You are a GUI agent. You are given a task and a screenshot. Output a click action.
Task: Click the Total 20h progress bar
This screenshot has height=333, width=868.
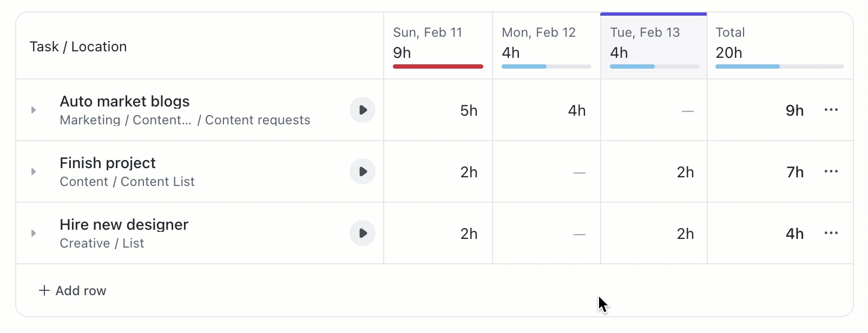click(779, 66)
